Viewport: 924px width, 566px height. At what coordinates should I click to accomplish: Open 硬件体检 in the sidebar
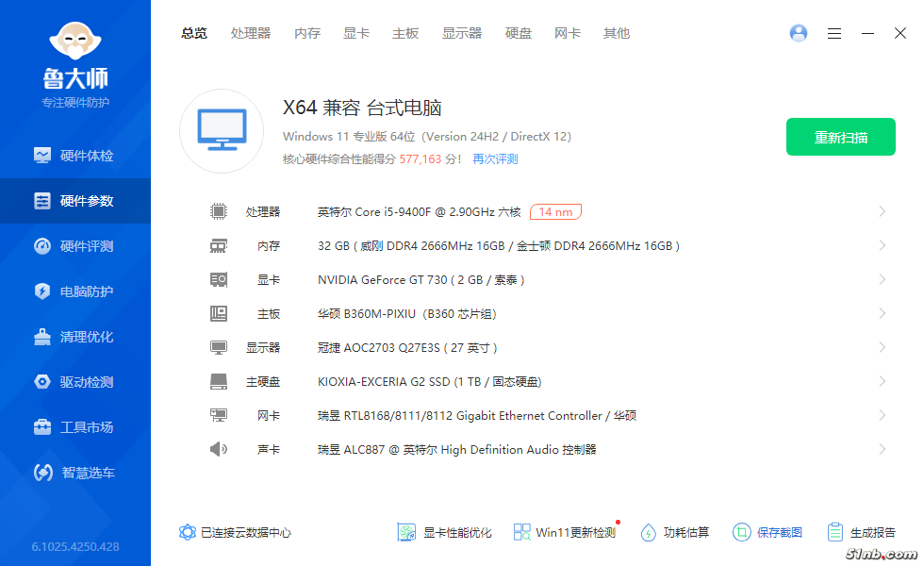[74, 156]
